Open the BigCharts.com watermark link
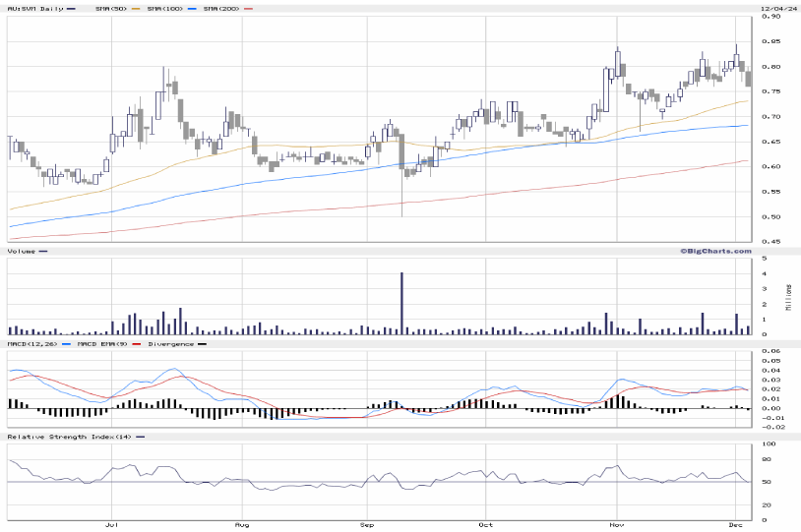The height and width of the screenshot is (532, 801). tap(713, 252)
